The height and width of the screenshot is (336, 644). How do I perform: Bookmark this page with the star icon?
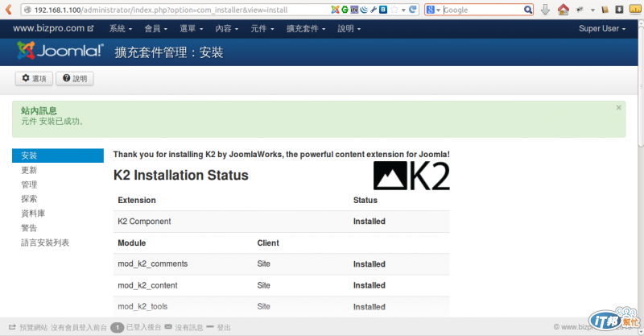point(394,10)
